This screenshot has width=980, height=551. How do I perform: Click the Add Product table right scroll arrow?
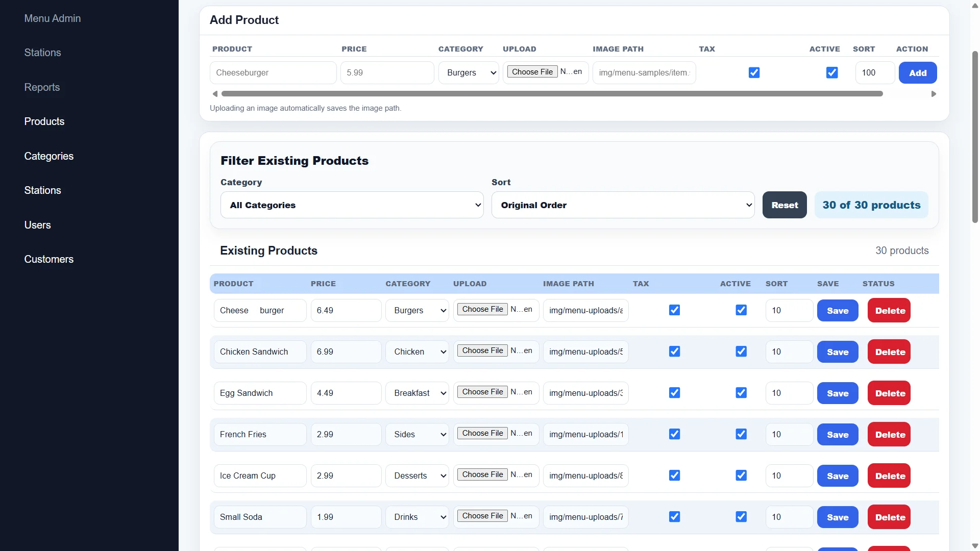pyautogui.click(x=934, y=94)
